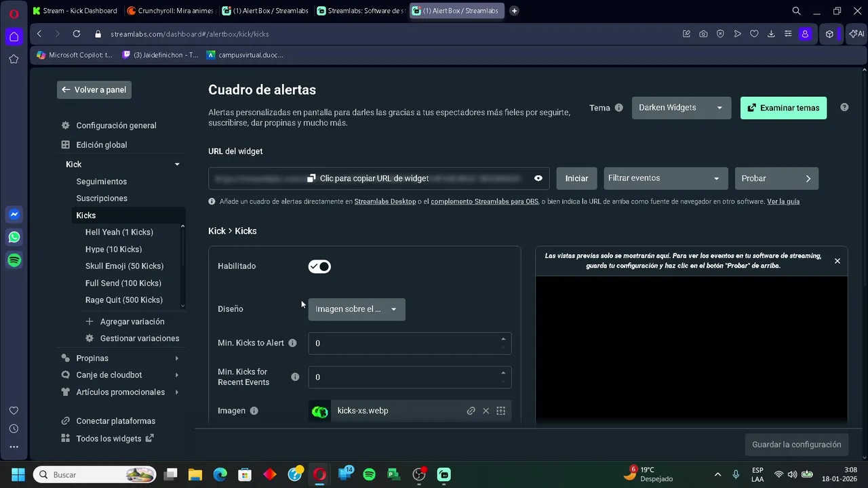Open the downloads icon in toolbar

pyautogui.click(x=771, y=34)
